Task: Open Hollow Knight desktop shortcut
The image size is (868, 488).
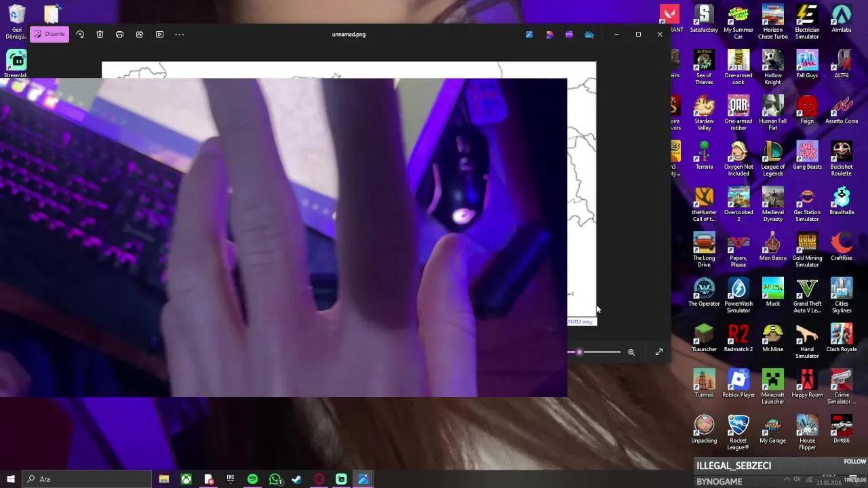Action: (773, 67)
